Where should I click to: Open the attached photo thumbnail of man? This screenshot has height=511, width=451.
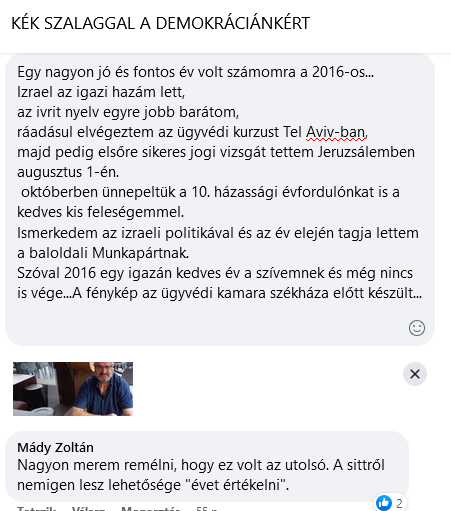click(73, 389)
